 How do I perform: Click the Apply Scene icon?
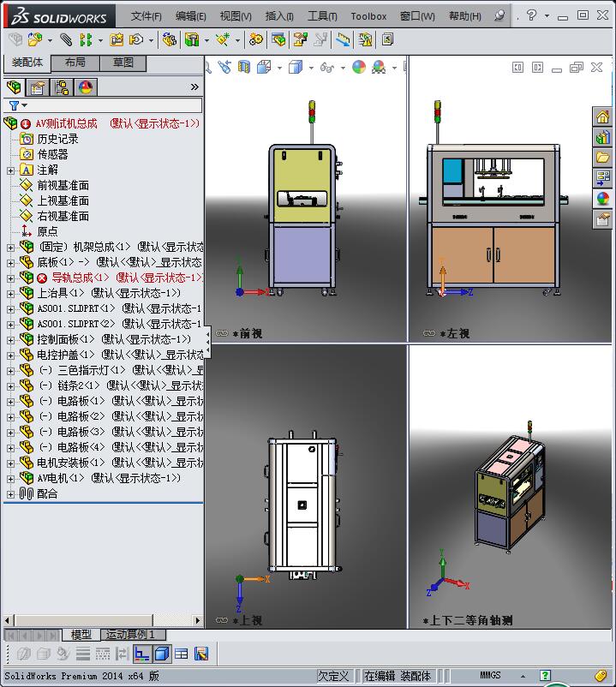(x=379, y=67)
